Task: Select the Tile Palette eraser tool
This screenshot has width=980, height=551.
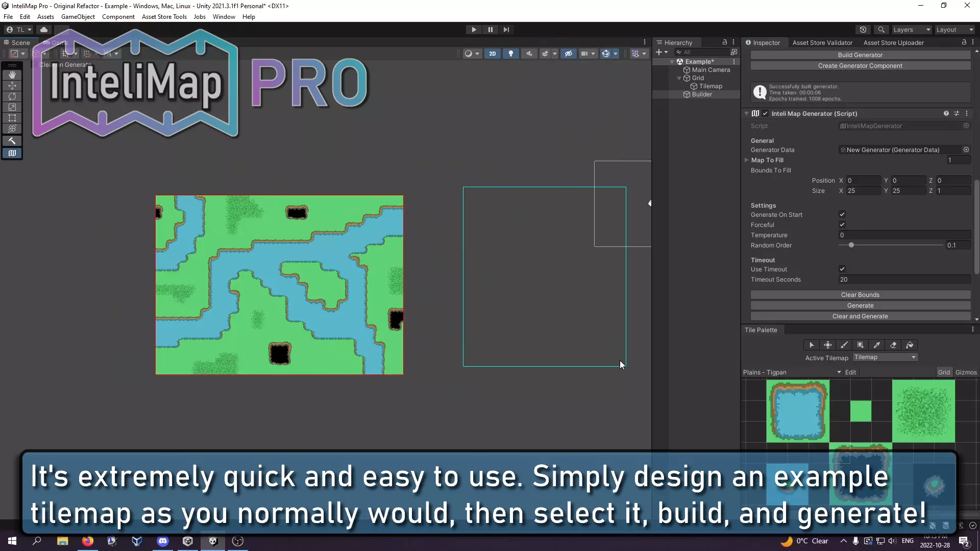Action: pos(893,345)
